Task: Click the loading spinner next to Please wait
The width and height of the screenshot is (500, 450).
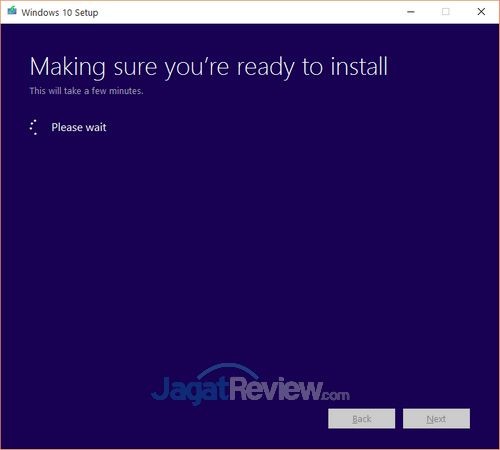Action: pyautogui.click(x=34, y=127)
